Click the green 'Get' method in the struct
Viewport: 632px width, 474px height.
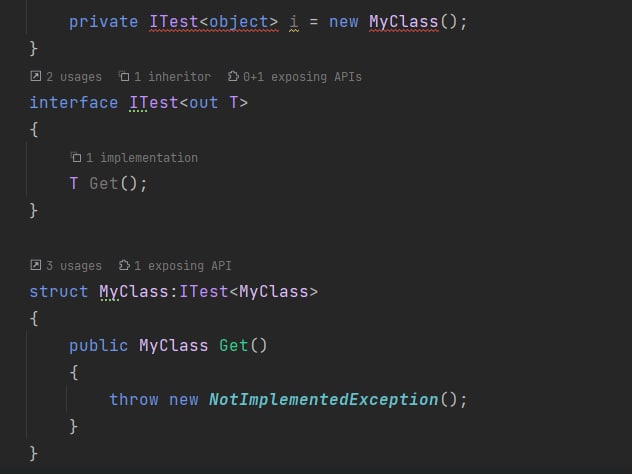pos(234,346)
